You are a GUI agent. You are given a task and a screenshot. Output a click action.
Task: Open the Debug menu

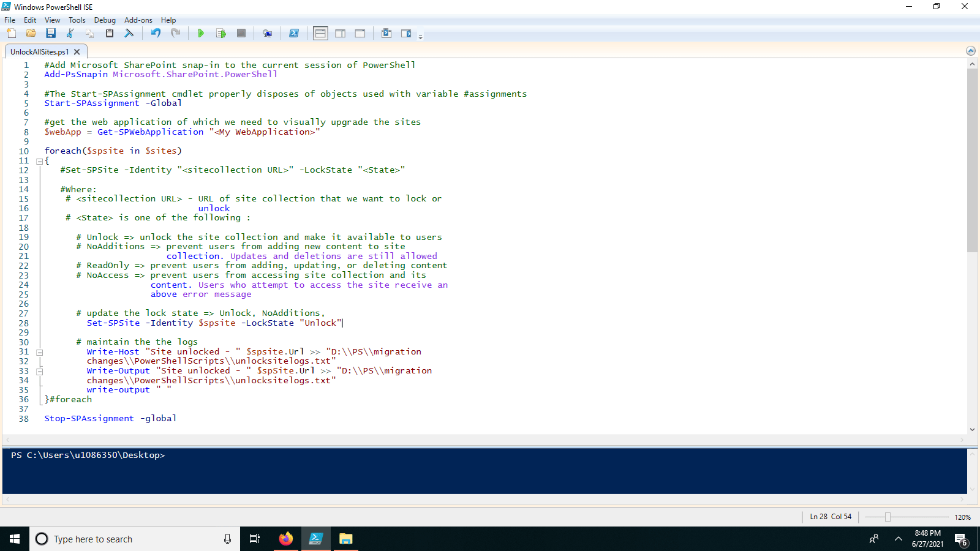[105, 20]
